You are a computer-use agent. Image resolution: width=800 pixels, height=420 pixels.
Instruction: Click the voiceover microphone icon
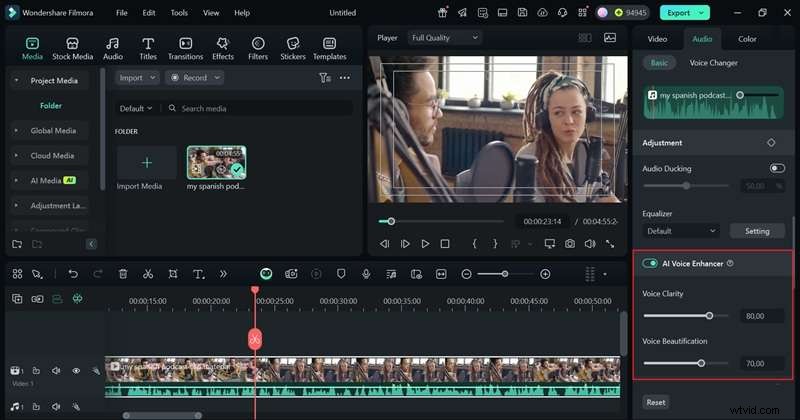click(367, 274)
